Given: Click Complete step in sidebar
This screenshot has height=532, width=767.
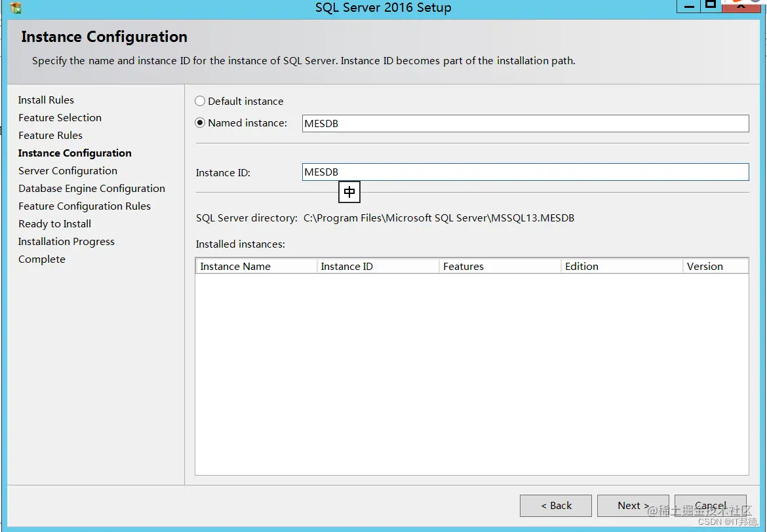Looking at the screenshot, I should click(41, 259).
